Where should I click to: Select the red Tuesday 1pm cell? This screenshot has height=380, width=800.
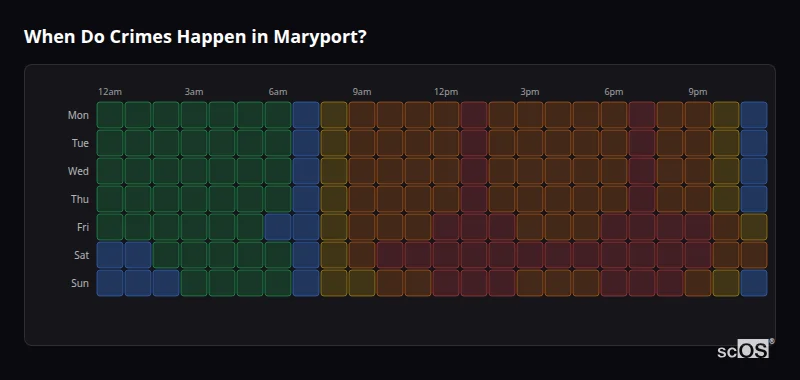473,143
